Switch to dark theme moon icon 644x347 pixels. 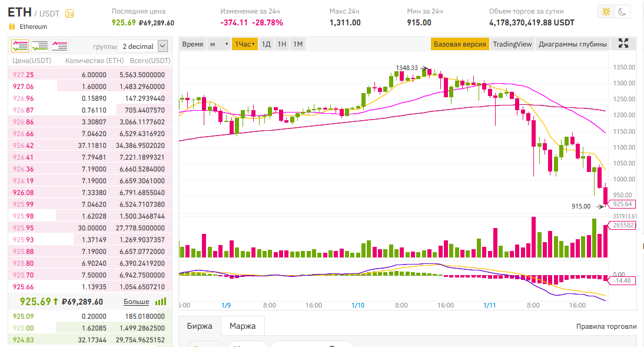[x=622, y=11]
